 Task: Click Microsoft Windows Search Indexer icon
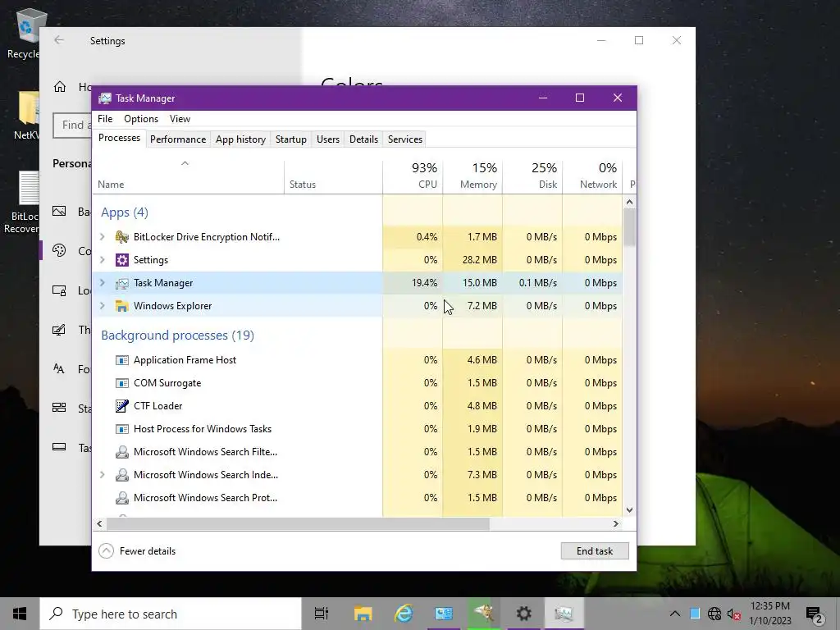point(122,475)
